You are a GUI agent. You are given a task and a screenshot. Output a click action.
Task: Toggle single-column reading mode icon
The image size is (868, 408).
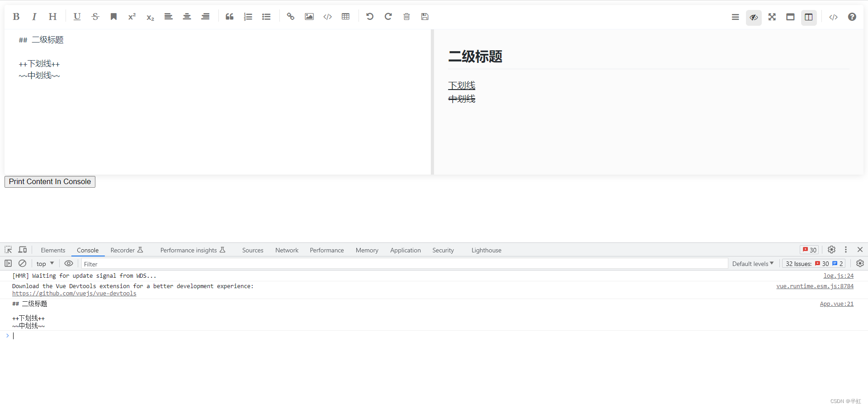click(790, 17)
